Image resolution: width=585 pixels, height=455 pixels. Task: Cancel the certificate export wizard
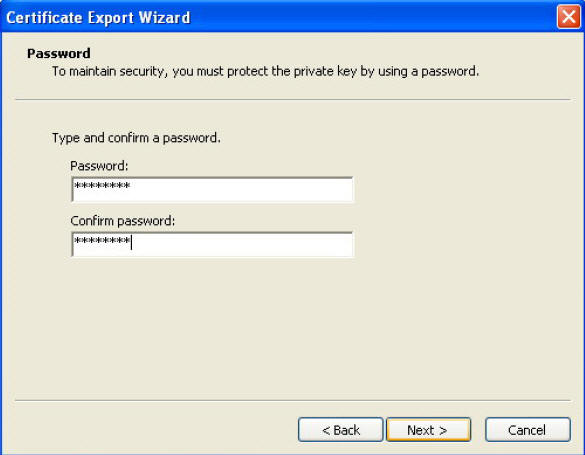tap(528, 430)
